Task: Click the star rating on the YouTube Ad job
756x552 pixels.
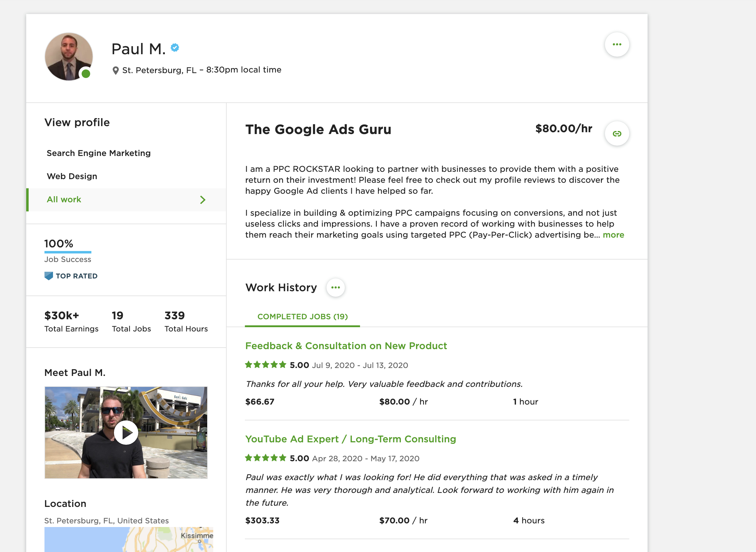Action: [x=265, y=458]
